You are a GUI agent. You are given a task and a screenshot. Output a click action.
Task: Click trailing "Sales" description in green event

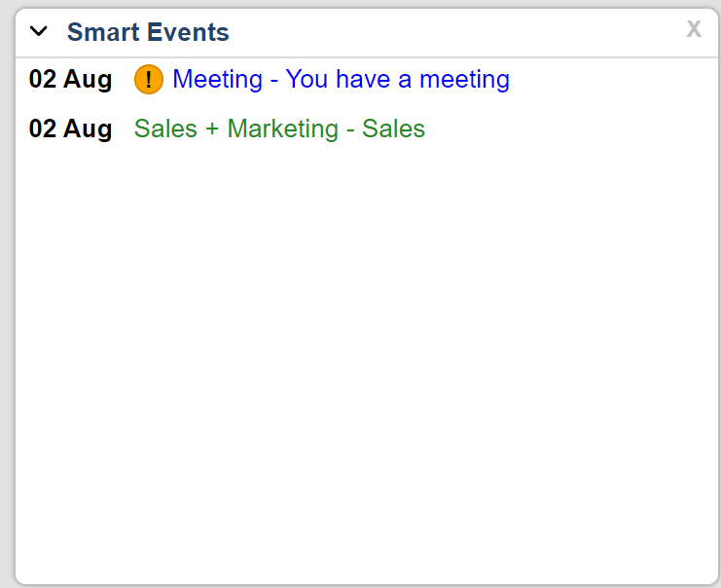tap(393, 129)
